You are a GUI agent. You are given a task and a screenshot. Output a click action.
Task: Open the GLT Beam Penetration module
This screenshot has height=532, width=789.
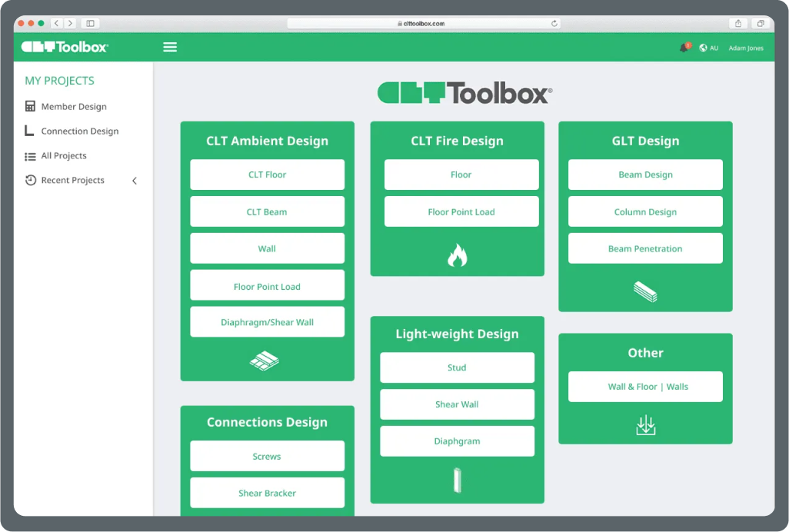[x=645, y=249]
